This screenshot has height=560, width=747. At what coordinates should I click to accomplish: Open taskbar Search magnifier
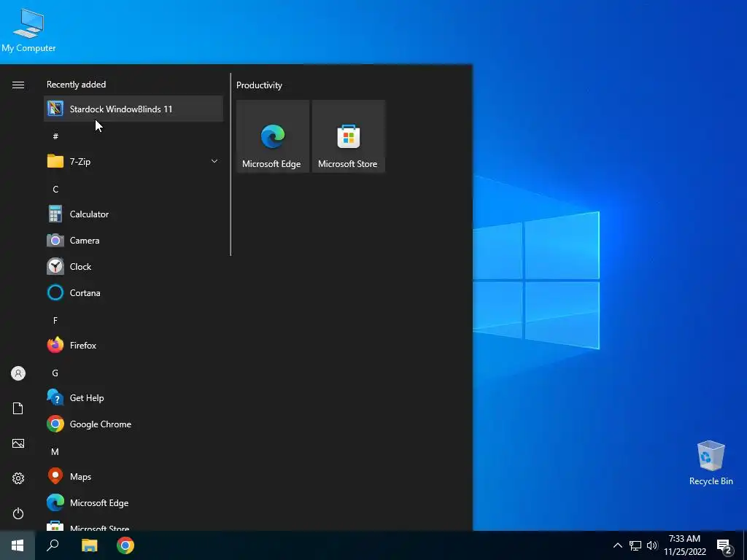coord(53,545)
